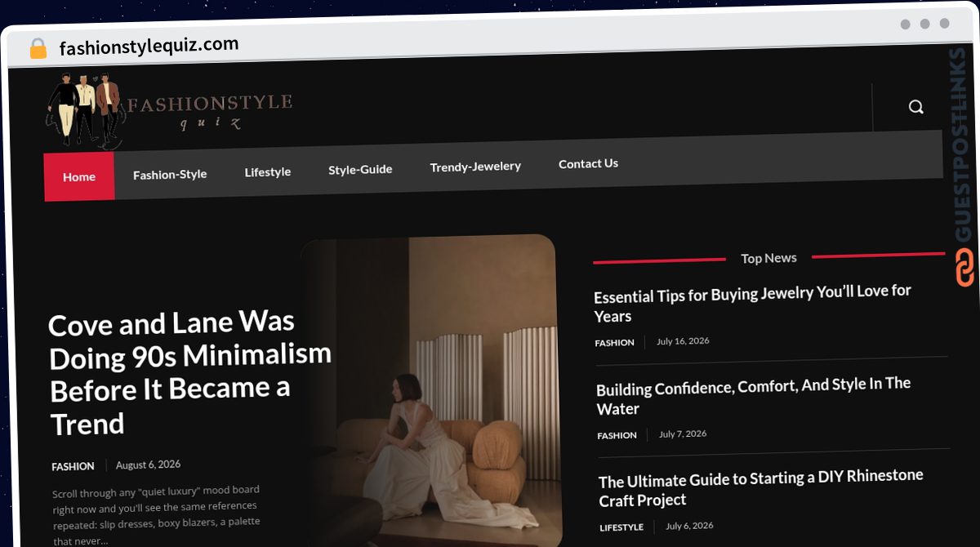The image size is (980, 547).
Task: Open the DIY Rhinestone Craft Project guide
Action: pos(761,487)
